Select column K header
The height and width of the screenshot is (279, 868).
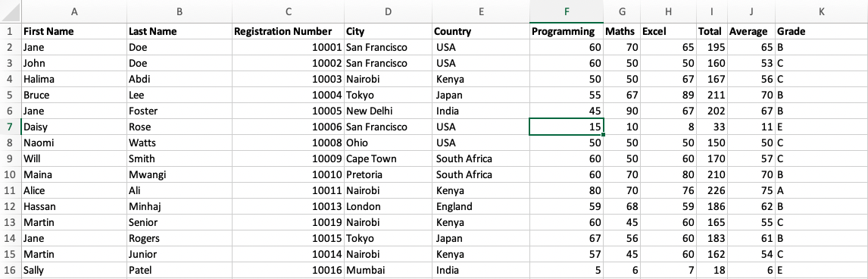click(x=822, y=11)
